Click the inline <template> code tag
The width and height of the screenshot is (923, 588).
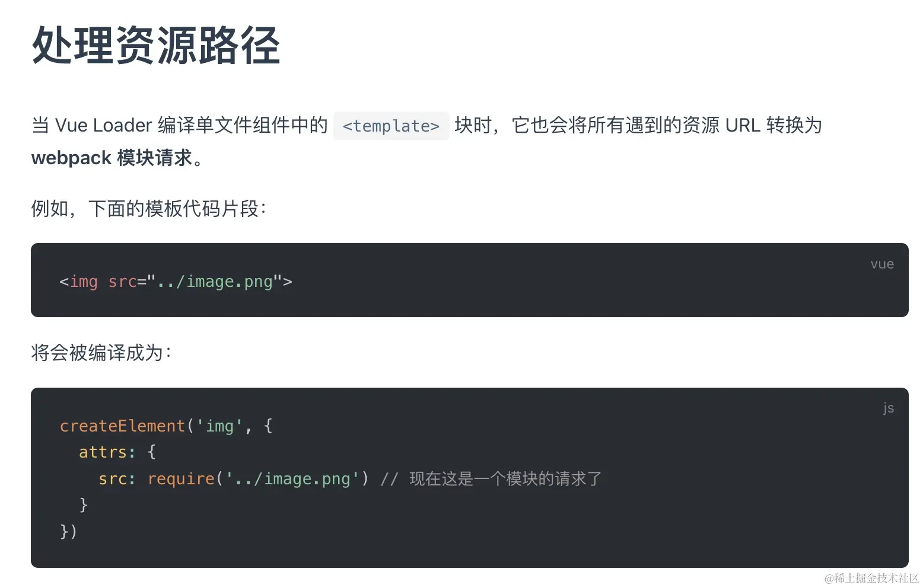(391, 126)
